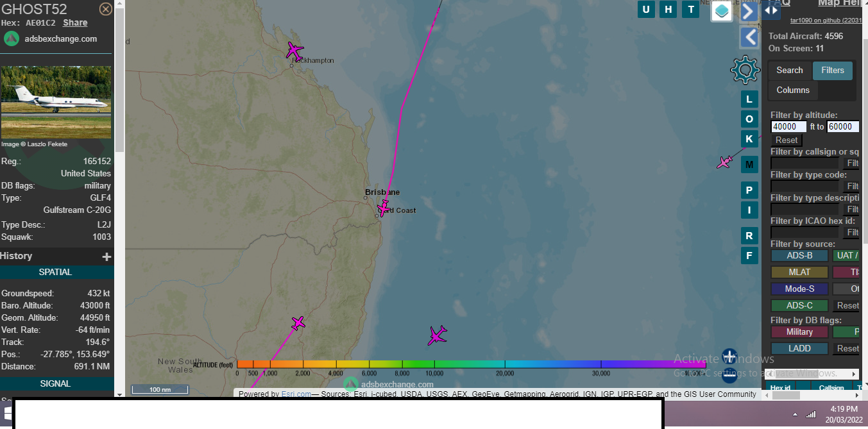Open the adsbexchange.com logo link
The height and width of the screenshot is (429, 868).
pyautogui.click(x=51, y=38)
